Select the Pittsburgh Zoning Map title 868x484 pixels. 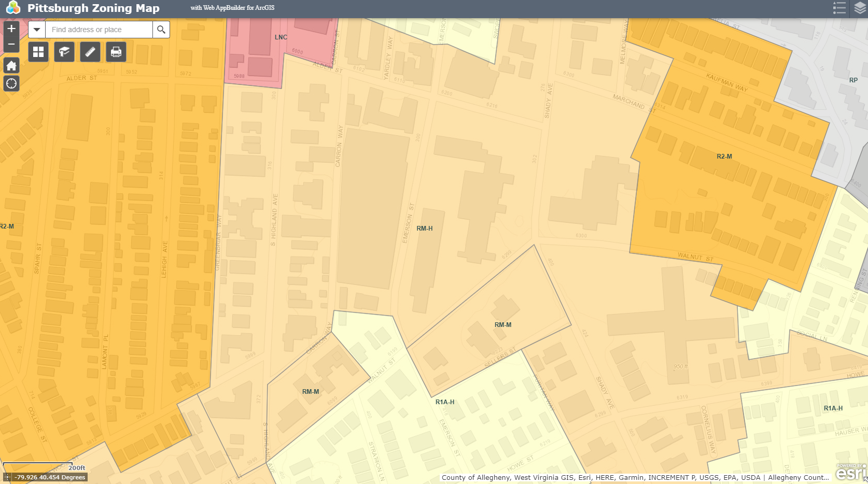pos(93,8)
